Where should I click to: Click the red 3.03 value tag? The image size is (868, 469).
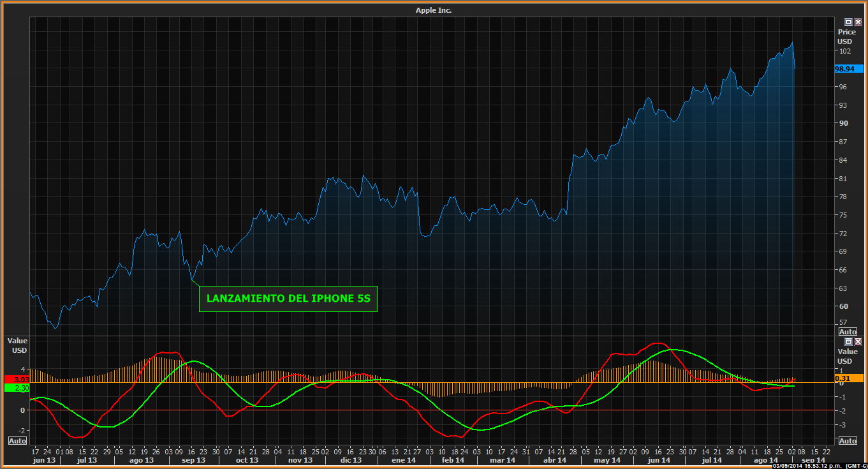17,380
